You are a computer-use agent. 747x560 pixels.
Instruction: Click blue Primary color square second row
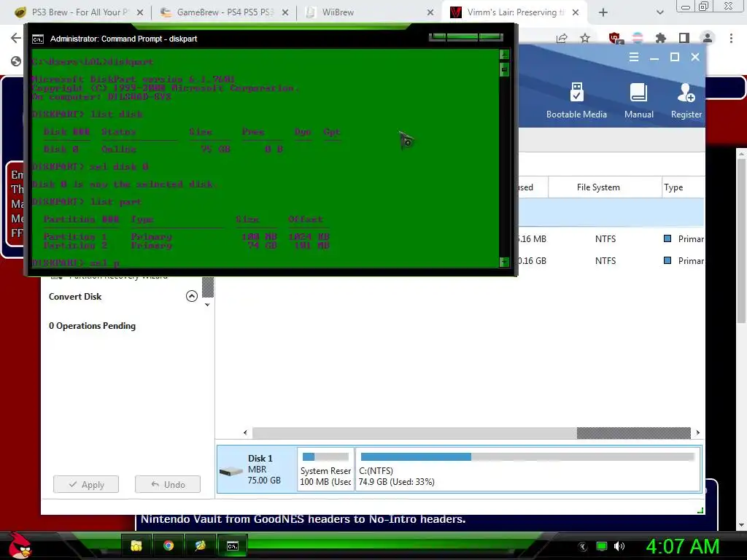667,260
